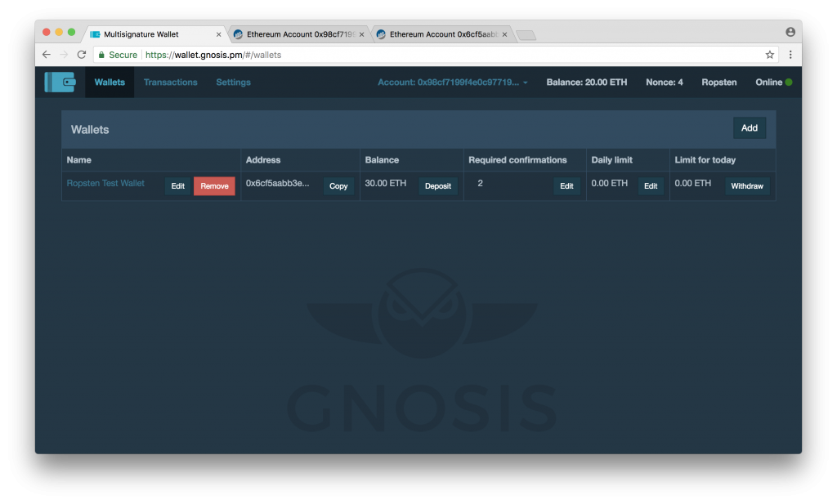Deposit ETH into the wallet
The height and width of the screenshot is (504, 837).
[x=438, y=186]
